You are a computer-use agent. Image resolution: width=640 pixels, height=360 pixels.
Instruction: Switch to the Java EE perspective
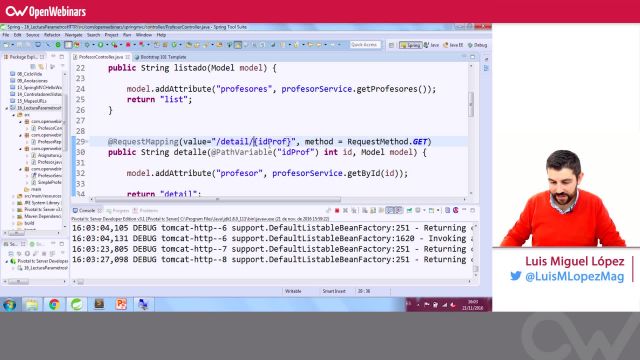453,45
